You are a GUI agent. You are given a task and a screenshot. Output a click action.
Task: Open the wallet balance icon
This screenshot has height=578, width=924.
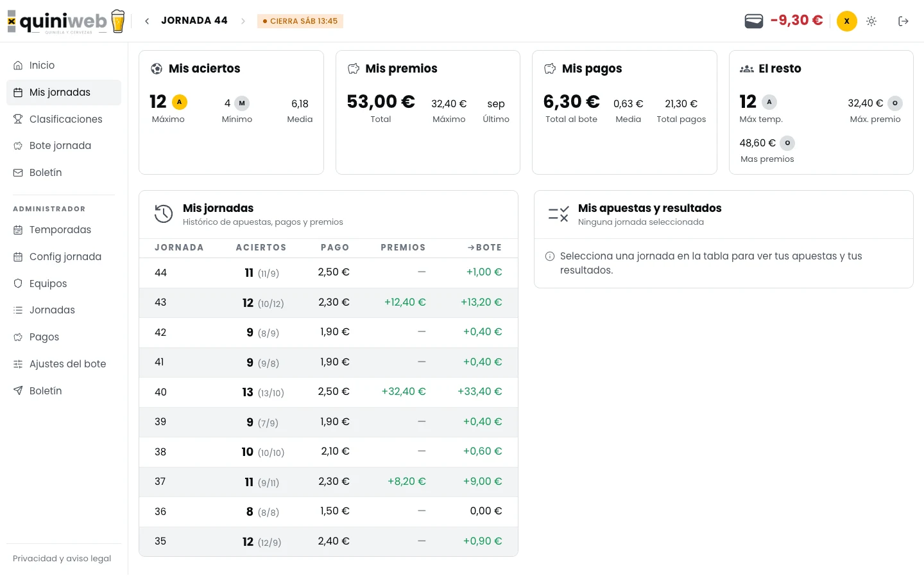(x=754, y=21)
